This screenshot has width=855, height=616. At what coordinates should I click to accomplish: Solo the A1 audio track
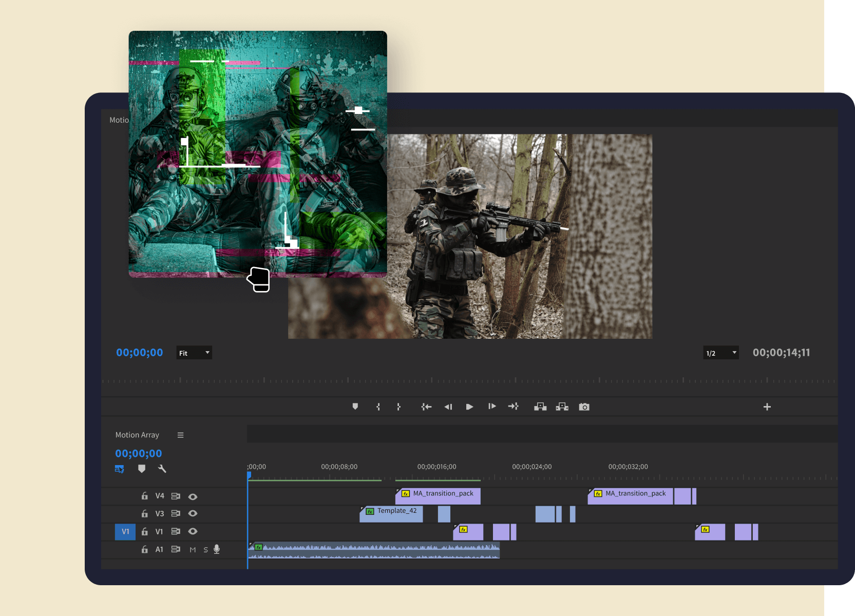tap(206, 549)
